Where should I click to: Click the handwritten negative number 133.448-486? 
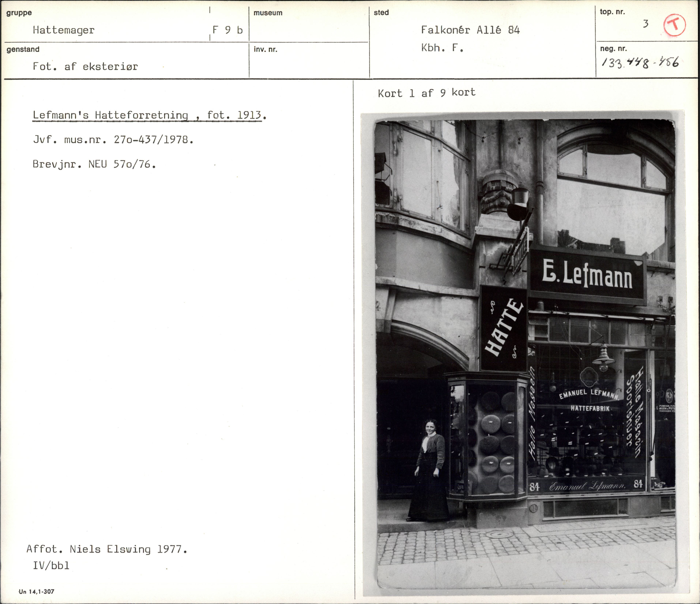click(640, 63)
